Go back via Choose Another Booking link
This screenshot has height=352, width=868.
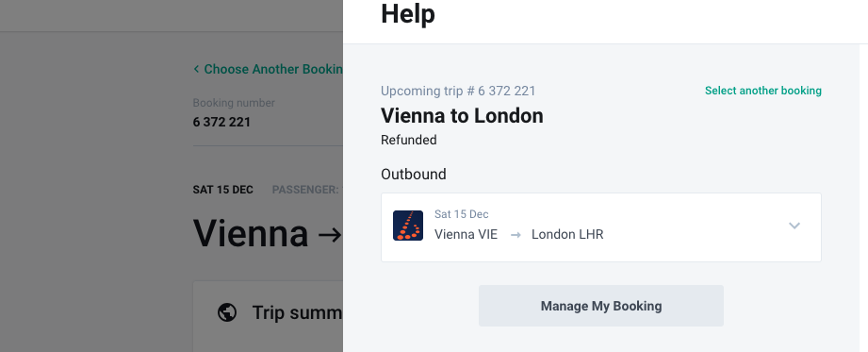[x=273, y=69]
